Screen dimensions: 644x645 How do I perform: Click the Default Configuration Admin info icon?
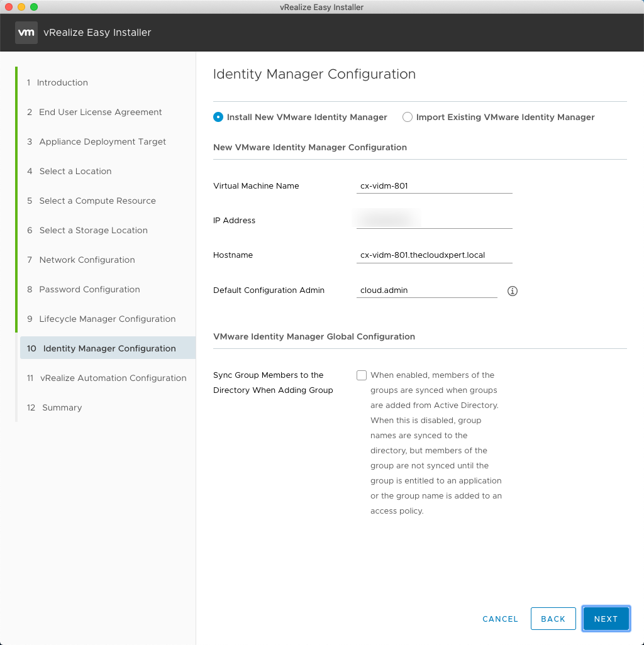coord(512,291)
